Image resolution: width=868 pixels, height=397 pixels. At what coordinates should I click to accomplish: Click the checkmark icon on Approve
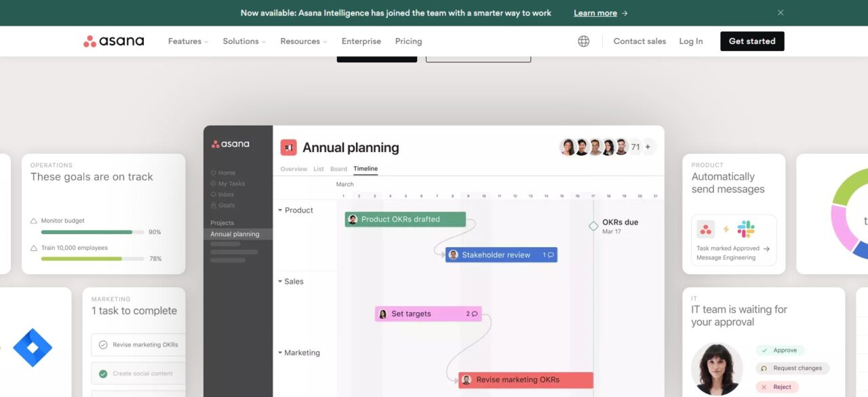click(x=764, y=351)
